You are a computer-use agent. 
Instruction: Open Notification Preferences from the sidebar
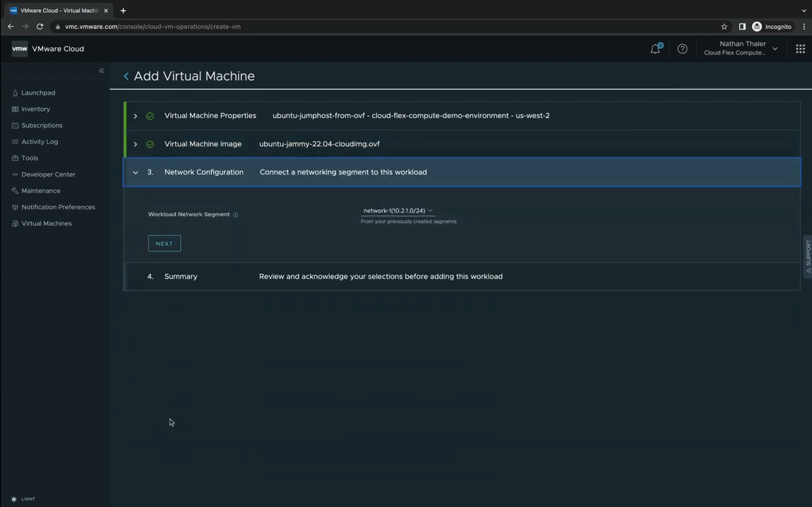58,207
